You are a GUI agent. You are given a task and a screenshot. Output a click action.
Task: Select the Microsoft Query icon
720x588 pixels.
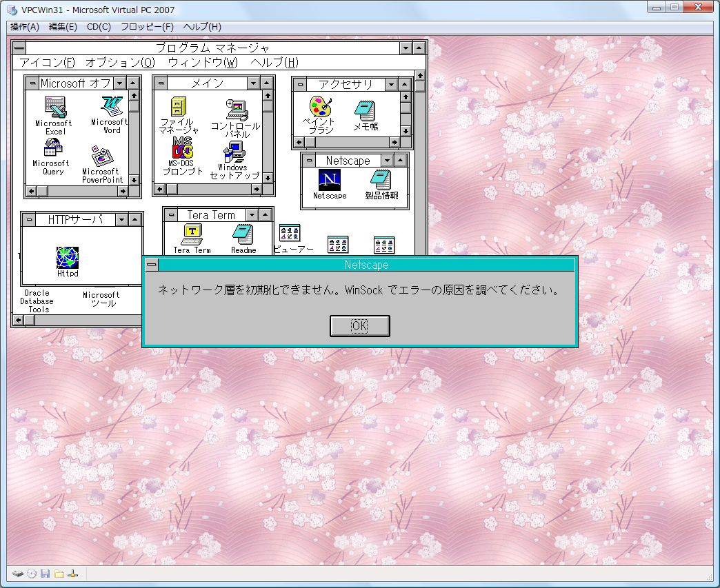(x=53, y=148)
